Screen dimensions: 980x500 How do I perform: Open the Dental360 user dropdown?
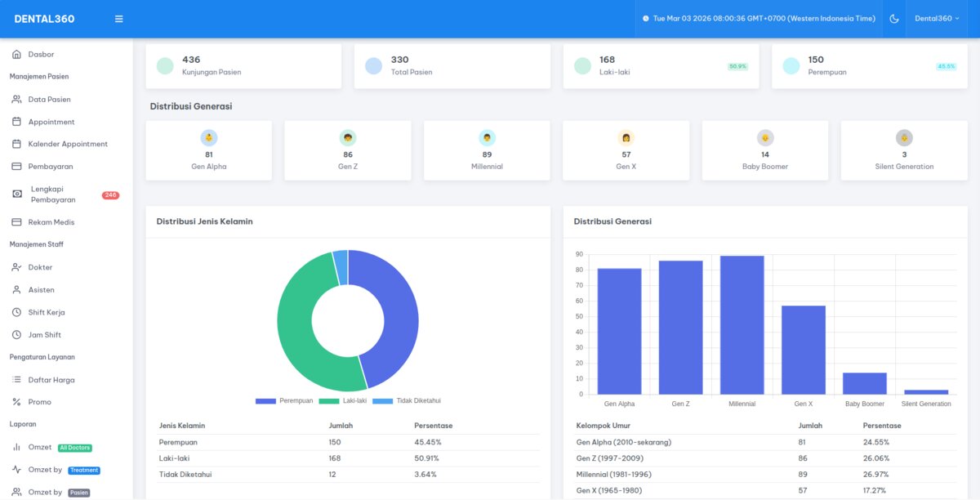937,19
